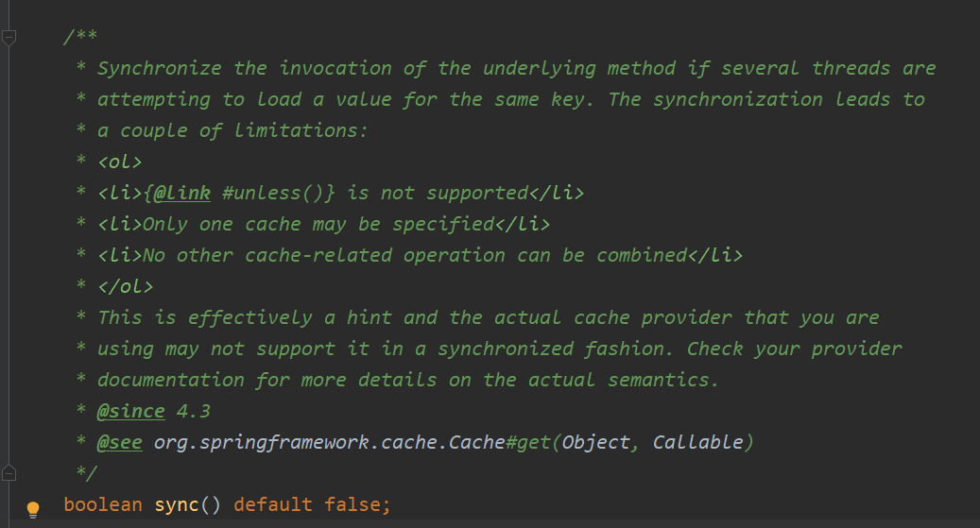Click the Object parameter type
This screenshot has width=980, height=528.
point(595,442)
